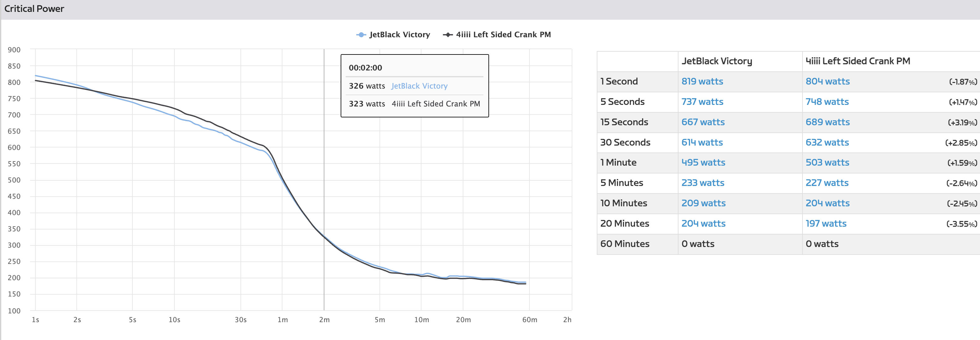Click the JetBlack Victory blue legend marker
The image size is (980, 340).
pyautogui.click(x=361, y=35)
